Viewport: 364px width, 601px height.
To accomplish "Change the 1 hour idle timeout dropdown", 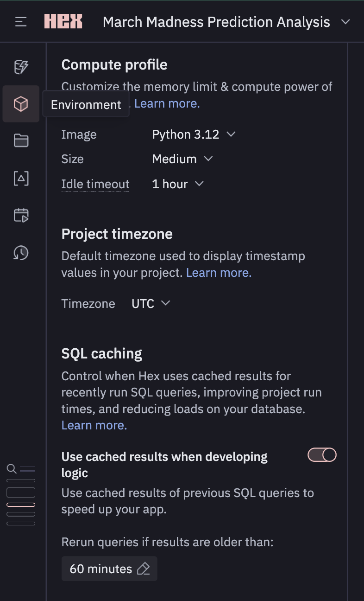I will click(178, 184).
